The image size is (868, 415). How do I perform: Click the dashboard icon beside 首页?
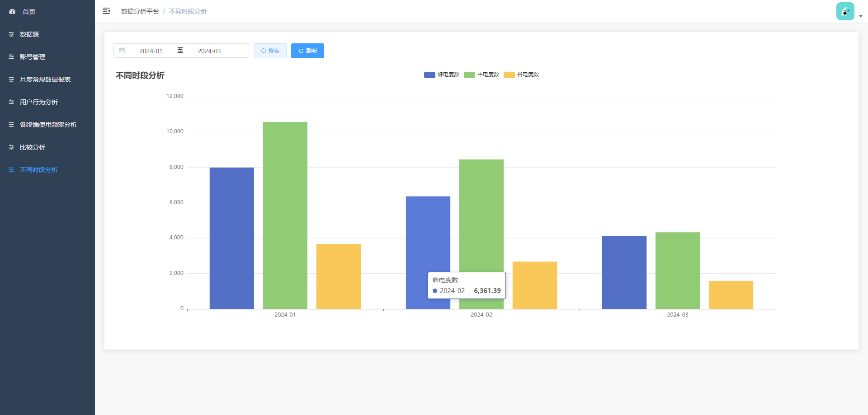pos(12,11)
